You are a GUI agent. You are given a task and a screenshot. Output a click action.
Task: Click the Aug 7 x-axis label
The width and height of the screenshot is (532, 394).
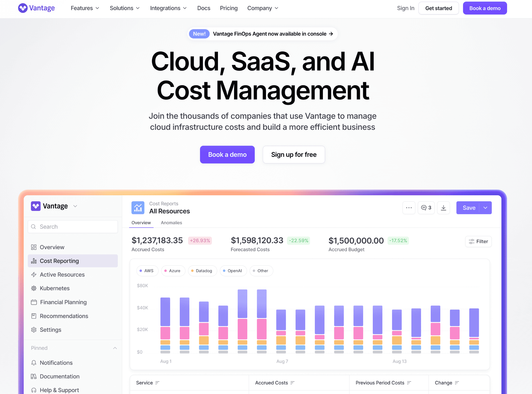282,361
